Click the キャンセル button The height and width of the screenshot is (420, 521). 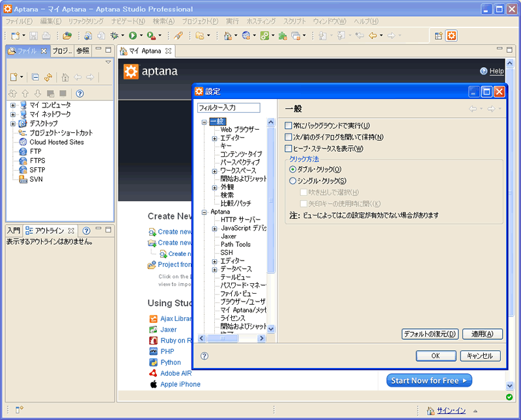click(480, 356)
